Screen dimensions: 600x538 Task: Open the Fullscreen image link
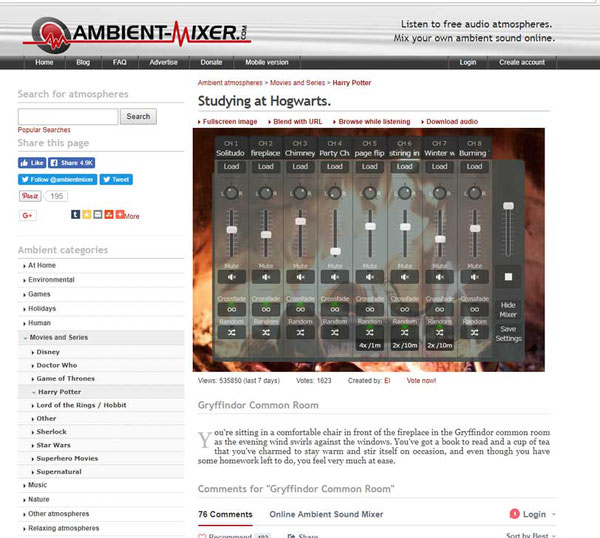point(228,122)
